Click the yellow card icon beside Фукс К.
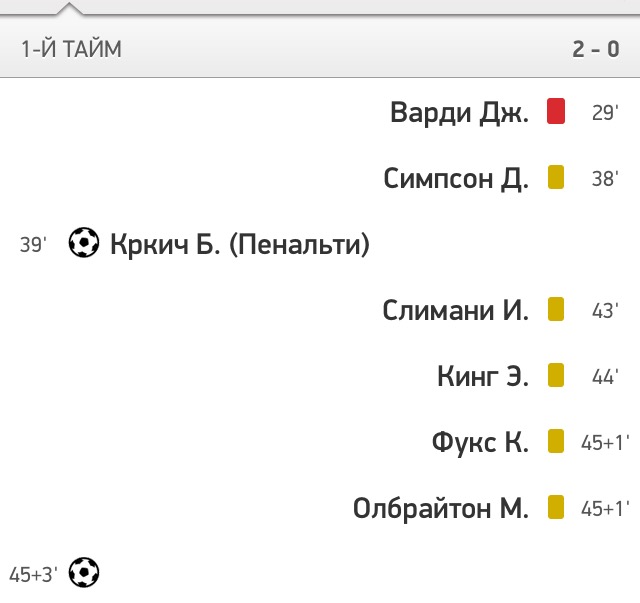640x603 pixels. coord(556,441)
